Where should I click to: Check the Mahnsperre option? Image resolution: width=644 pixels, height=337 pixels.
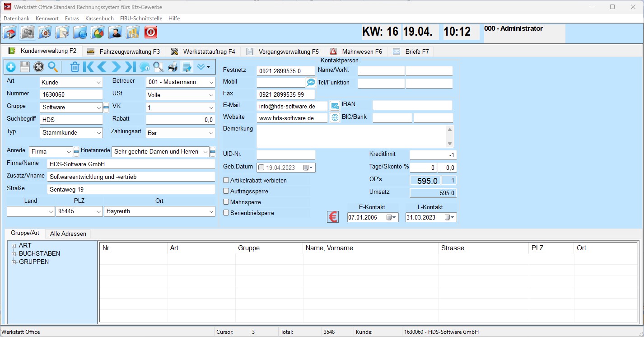point(226,202)
